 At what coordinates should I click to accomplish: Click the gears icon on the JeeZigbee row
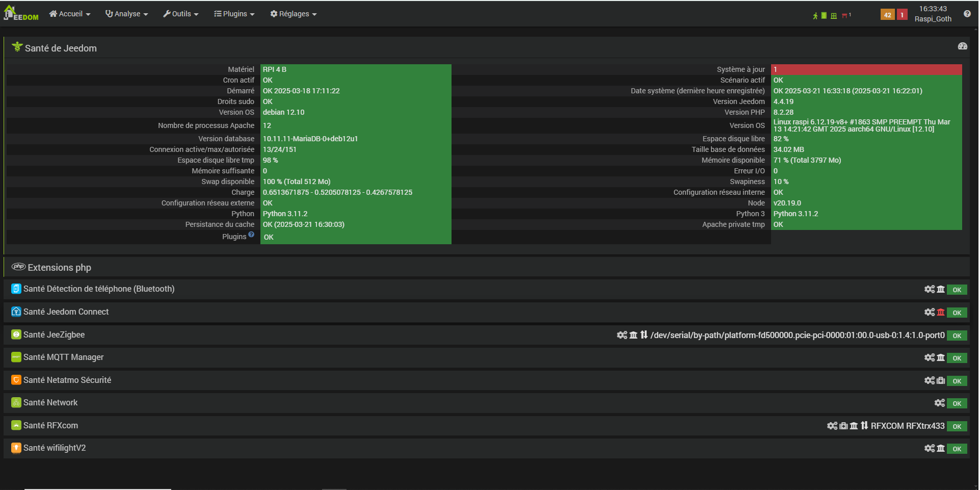tap(622, 336)
